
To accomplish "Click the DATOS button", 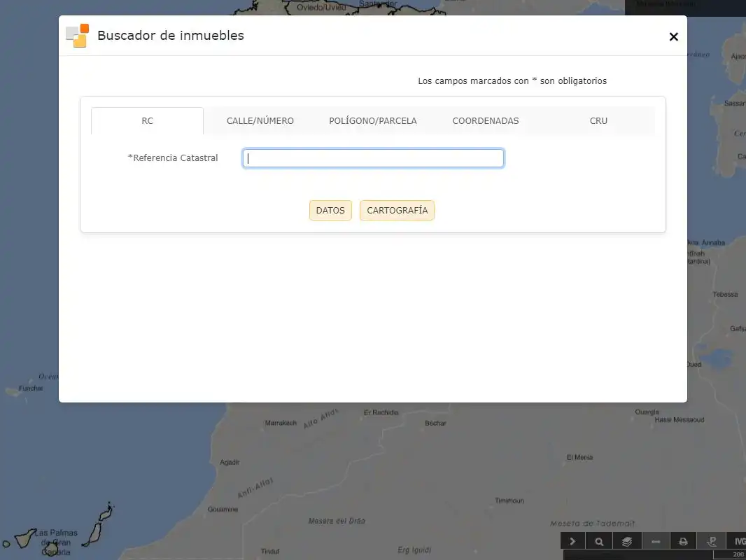I will pyautogui.click(x=330, y=210).
